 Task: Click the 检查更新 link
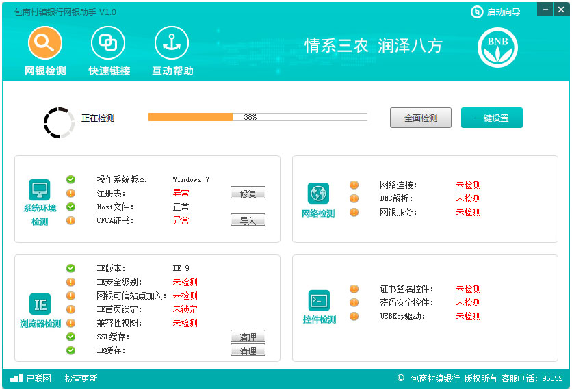coord(81,378)
